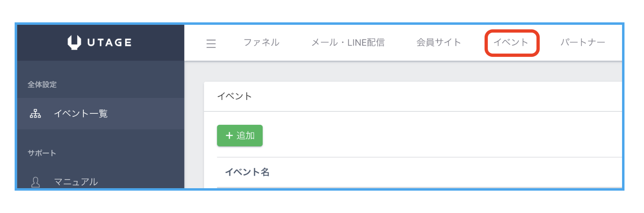The image size is (644, 213).
Task: Open the パートナー tab
Action: (x=583, y=43)
